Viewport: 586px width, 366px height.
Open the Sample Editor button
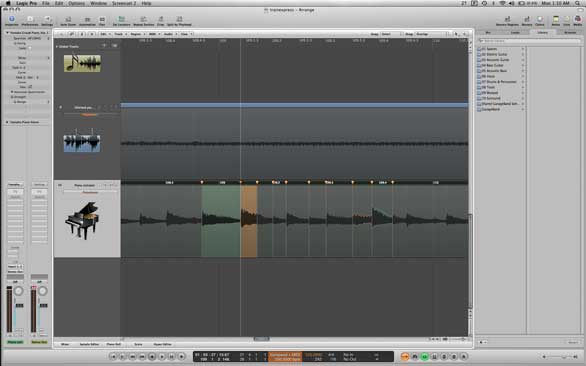click(89, 344)
